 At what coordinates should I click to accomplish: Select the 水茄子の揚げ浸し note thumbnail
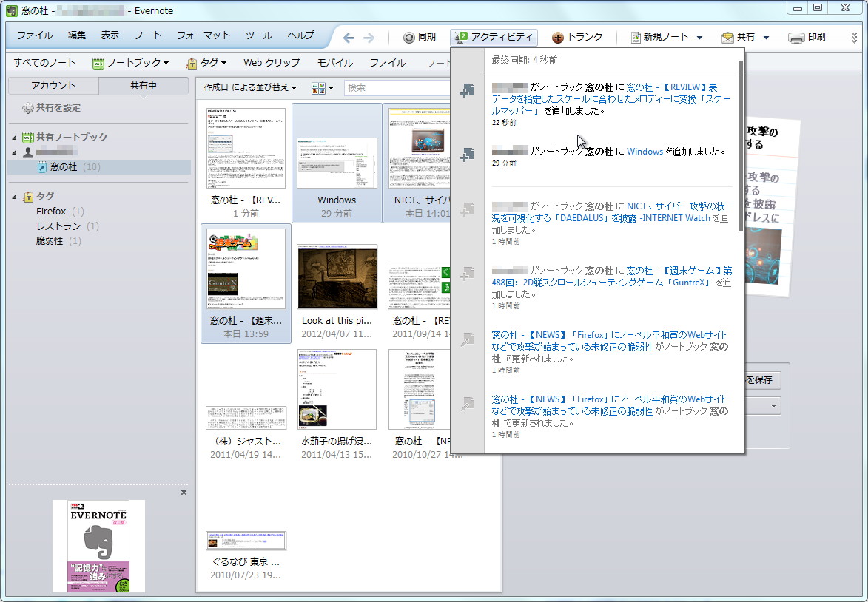[337, 390]
